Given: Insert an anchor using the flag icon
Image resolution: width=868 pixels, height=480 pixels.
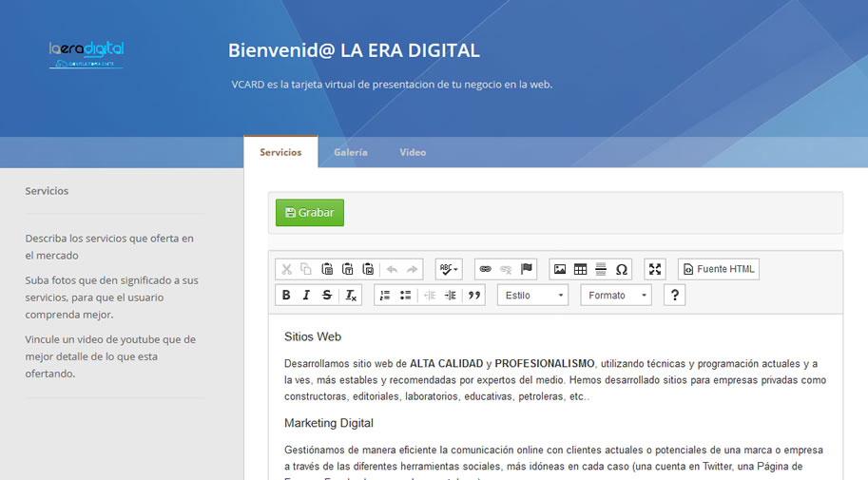Looking at the screenshot, I should [526, 269].
